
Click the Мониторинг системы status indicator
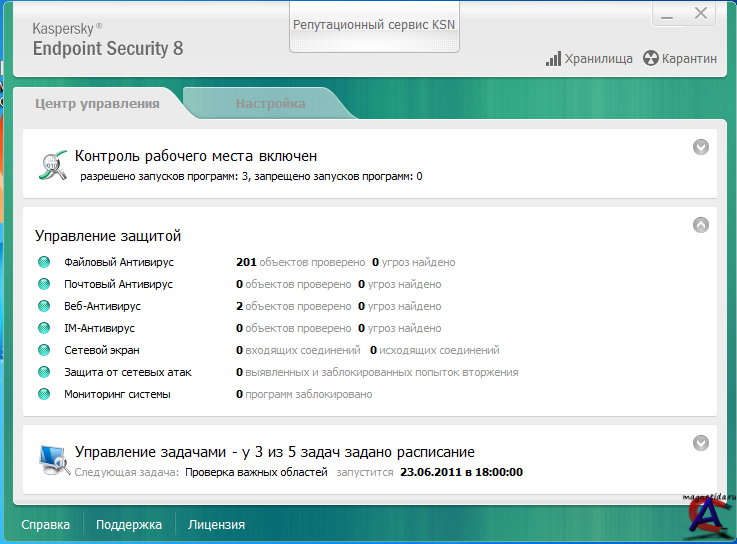pos(44,395)
